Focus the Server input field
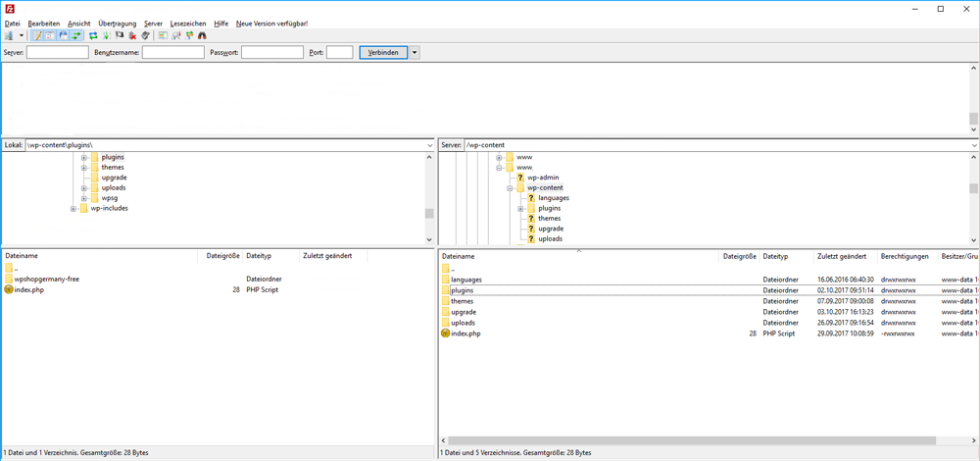980x461 pixels. (58, 53)
